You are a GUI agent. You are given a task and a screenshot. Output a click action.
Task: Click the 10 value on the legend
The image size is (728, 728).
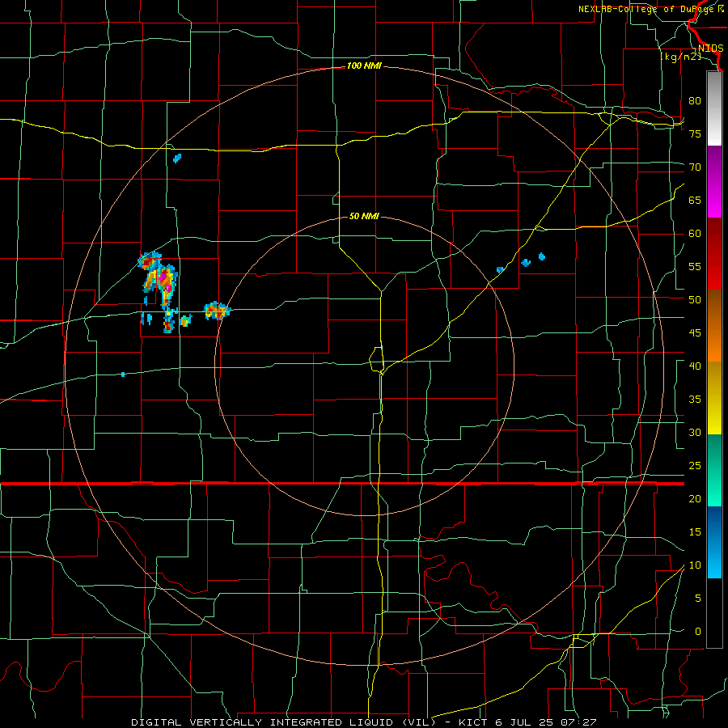695,565
